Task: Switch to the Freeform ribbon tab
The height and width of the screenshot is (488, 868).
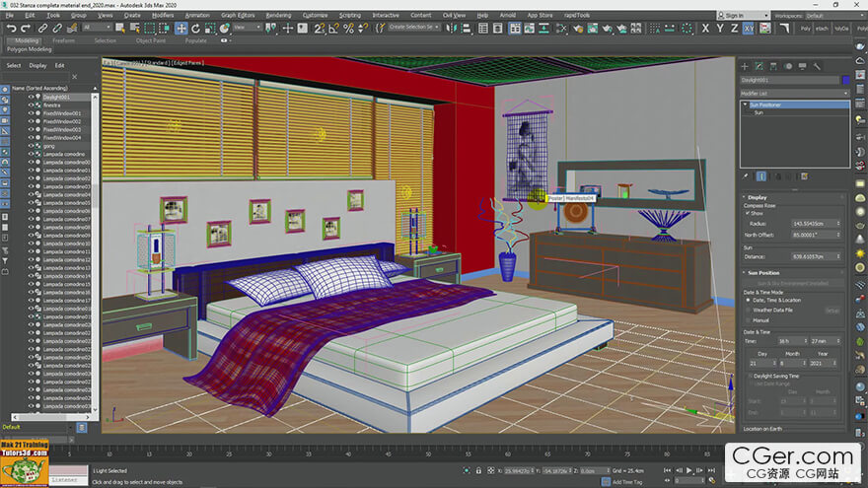Action: [63, 40]
